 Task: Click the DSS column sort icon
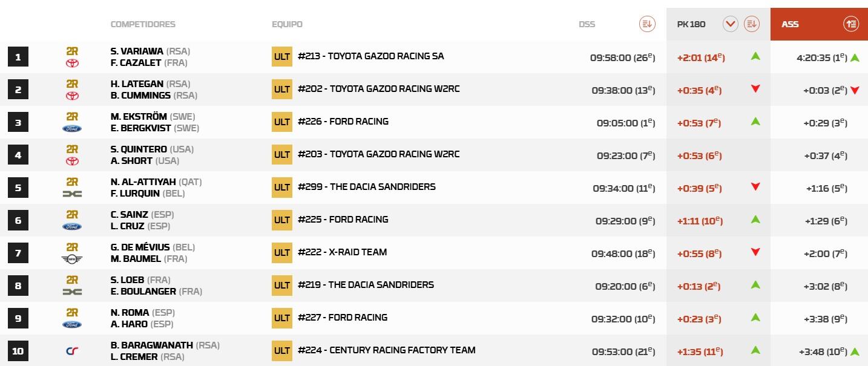click(x=647, y=24)
